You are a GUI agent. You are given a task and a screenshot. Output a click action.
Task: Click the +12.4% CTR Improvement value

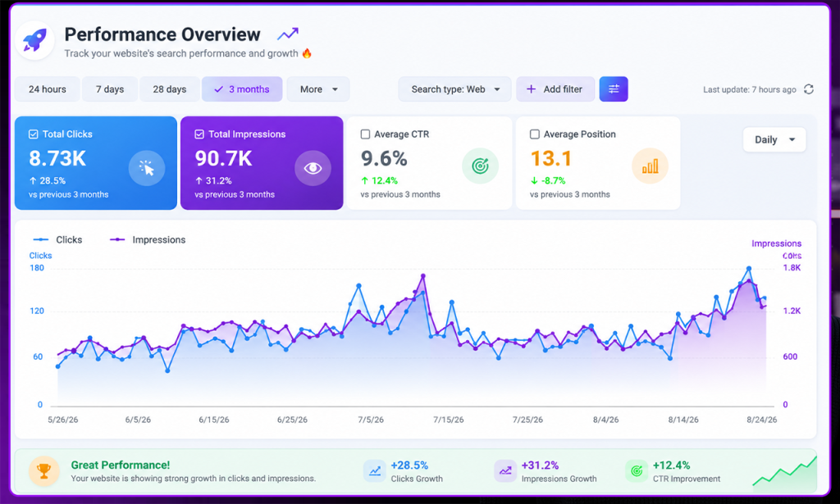[671, 465]
